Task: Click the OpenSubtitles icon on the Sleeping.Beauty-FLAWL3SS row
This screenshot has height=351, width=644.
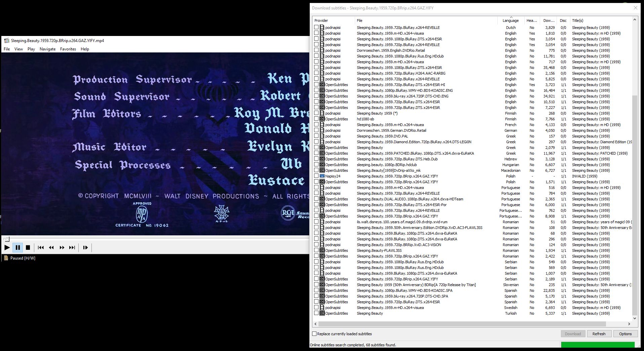Action: [x=322, y=250]
